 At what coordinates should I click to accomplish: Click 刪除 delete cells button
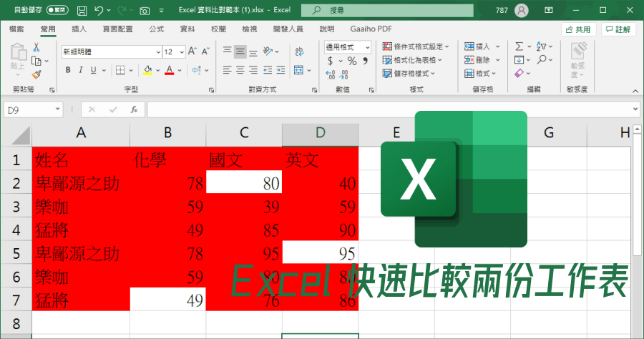(482, 60)
